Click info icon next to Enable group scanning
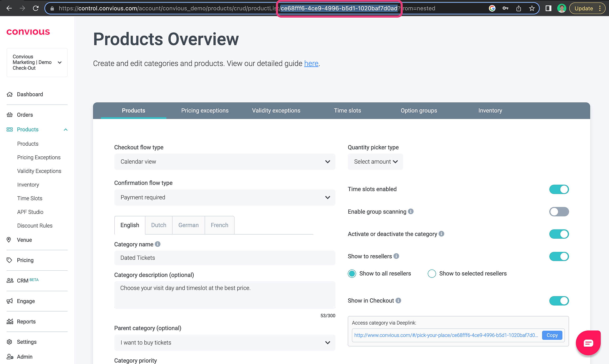The image size is (609, 364). (x=411, y=211)
